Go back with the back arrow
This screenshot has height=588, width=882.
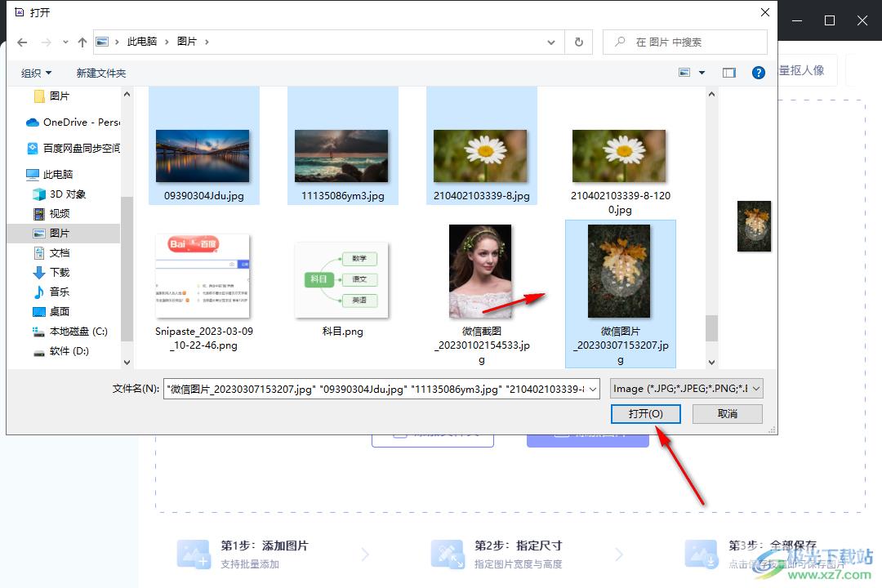click(22, 42)
